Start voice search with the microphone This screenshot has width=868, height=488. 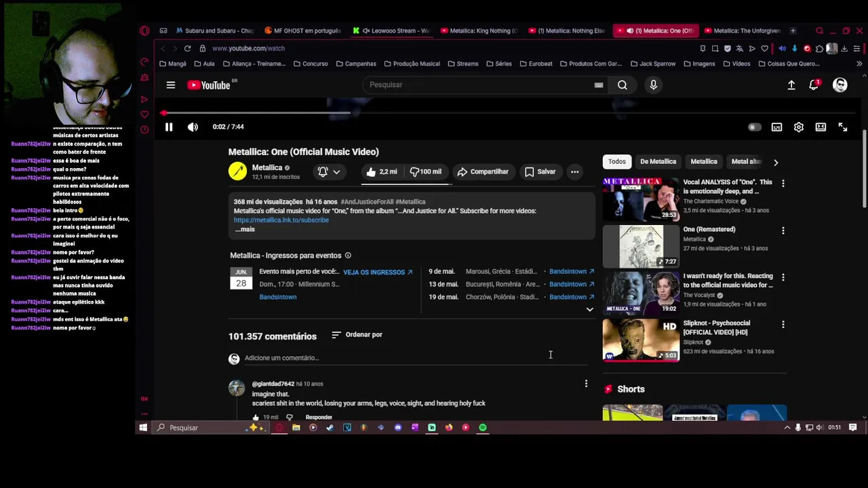(654, 85)
